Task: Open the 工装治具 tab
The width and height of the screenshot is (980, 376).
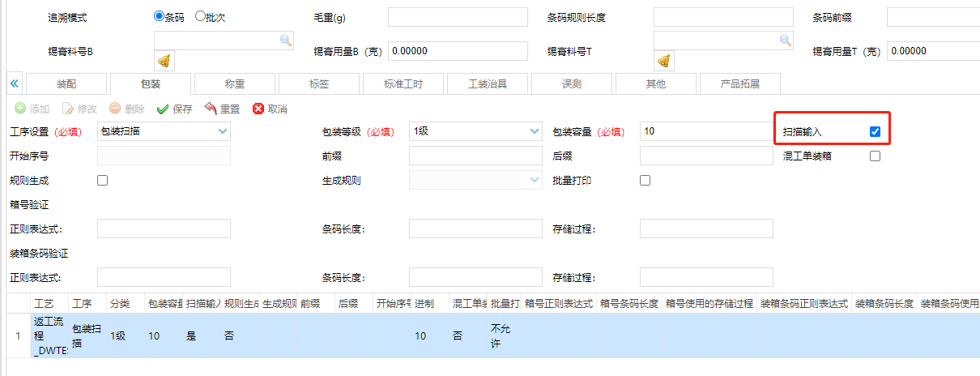Action: 488,83
